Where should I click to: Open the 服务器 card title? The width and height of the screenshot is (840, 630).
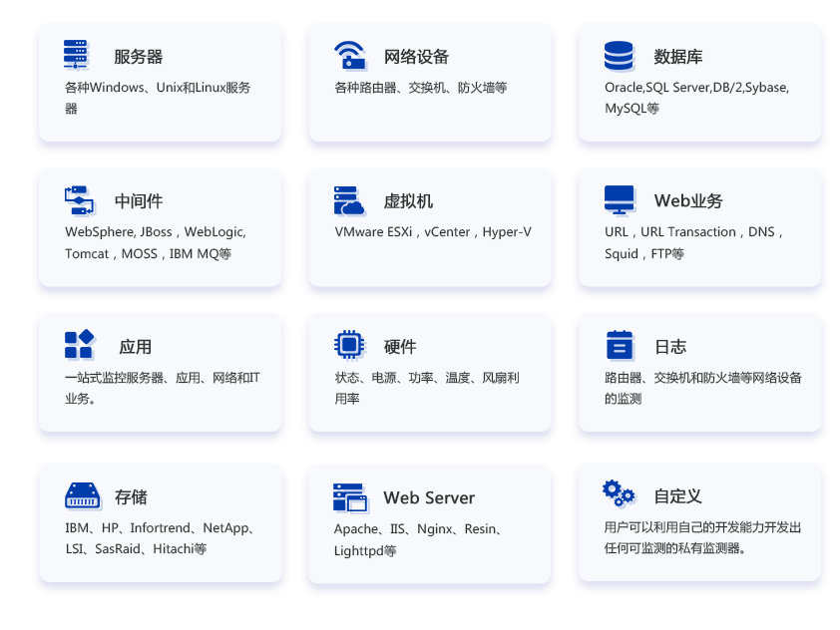tap(139, 57)
